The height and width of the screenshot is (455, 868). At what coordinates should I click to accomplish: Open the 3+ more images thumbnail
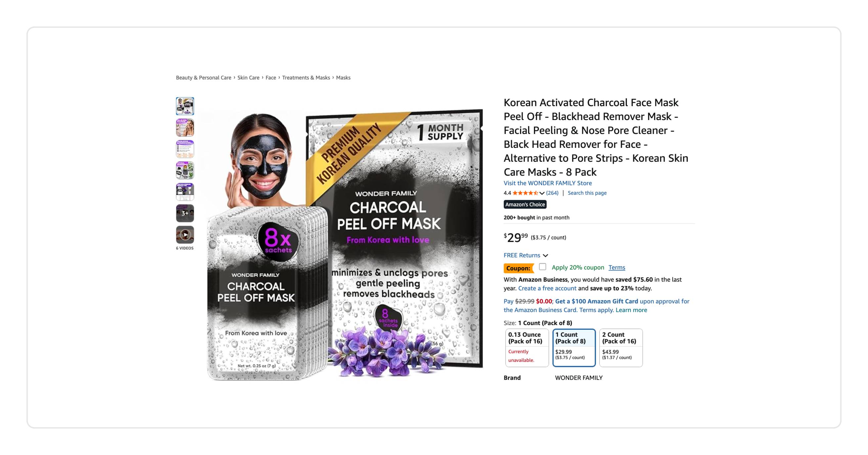click(x=185, y=213)
